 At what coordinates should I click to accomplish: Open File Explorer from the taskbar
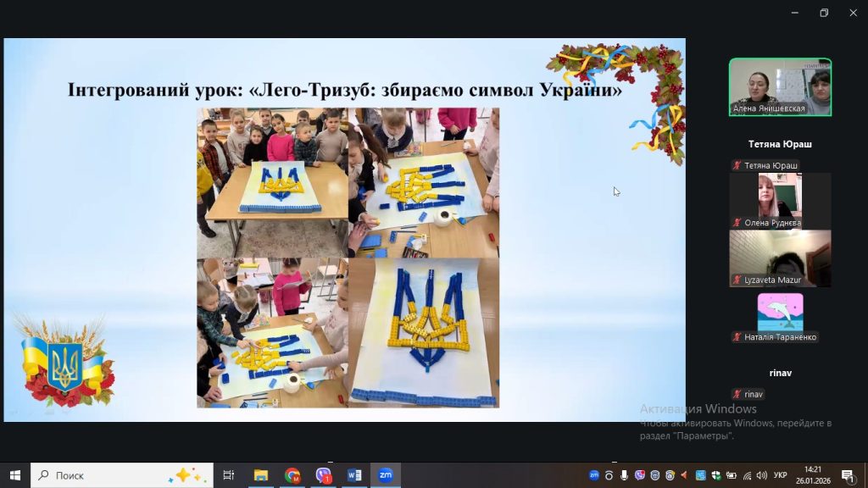pos(261,475)
